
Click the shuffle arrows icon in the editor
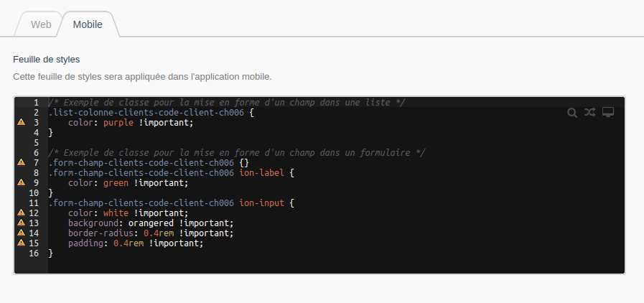pyautogui.click(x=590, y=112)
